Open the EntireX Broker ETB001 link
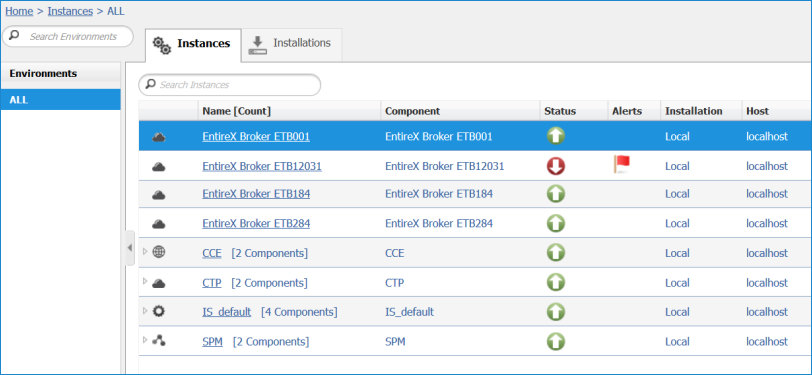 tap(256, 137)
